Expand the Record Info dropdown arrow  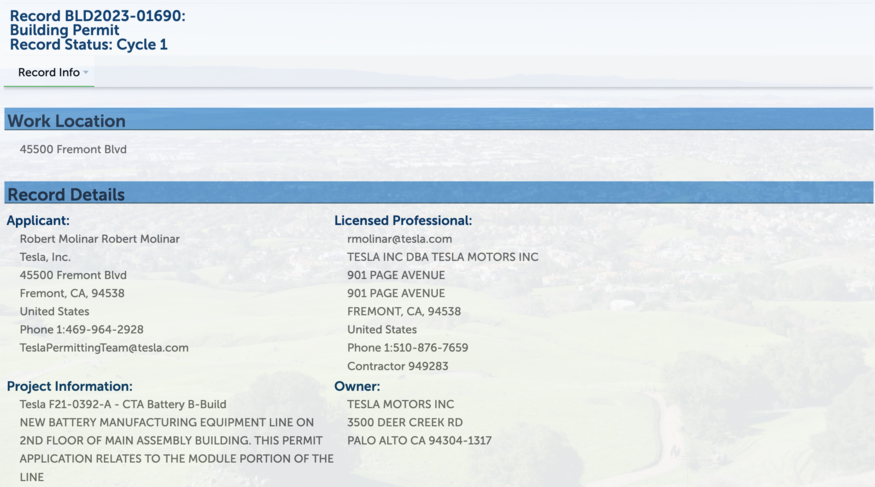click(86, 73)
